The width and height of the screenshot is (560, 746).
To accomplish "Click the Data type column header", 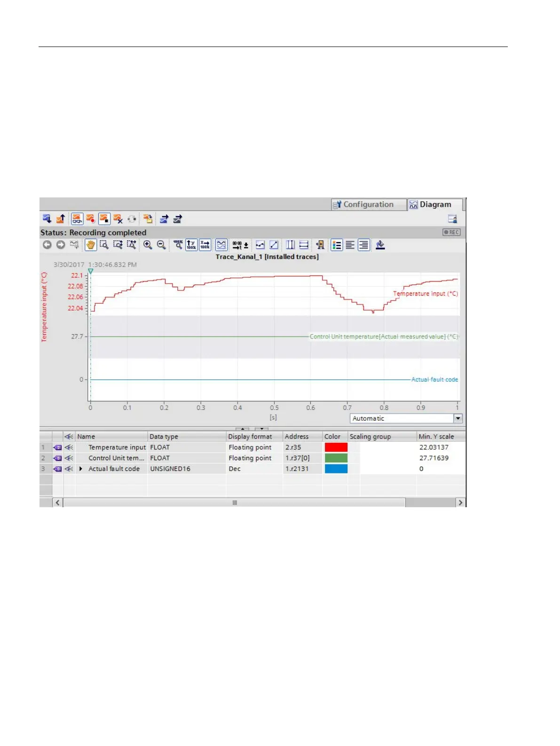I will click(x=187, y=437).
